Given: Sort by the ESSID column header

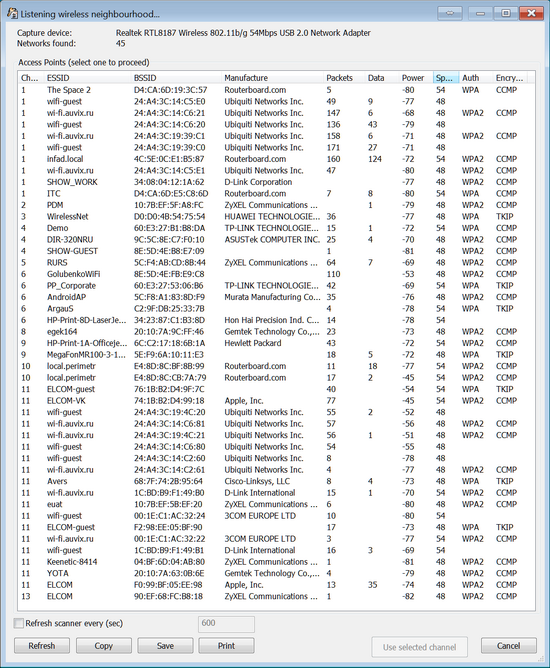Looking at the screenshot, I should (x=87, y=78).
